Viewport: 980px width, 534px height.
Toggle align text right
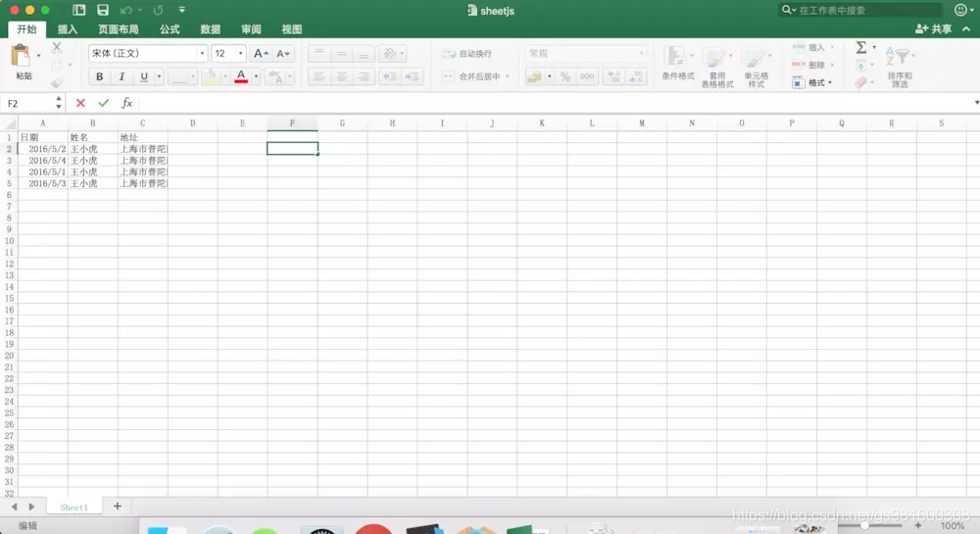coord(364,76)
